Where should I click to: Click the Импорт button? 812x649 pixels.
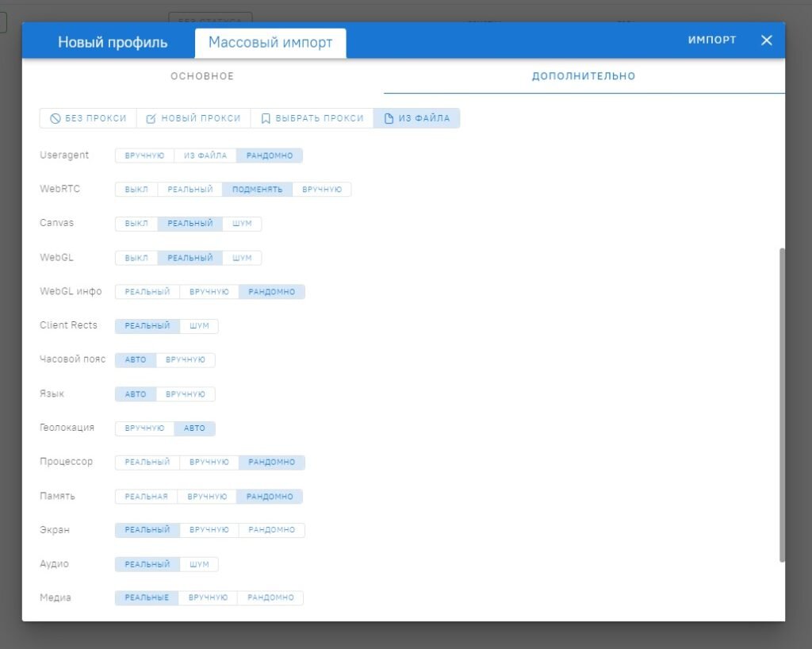click(711, 40)
